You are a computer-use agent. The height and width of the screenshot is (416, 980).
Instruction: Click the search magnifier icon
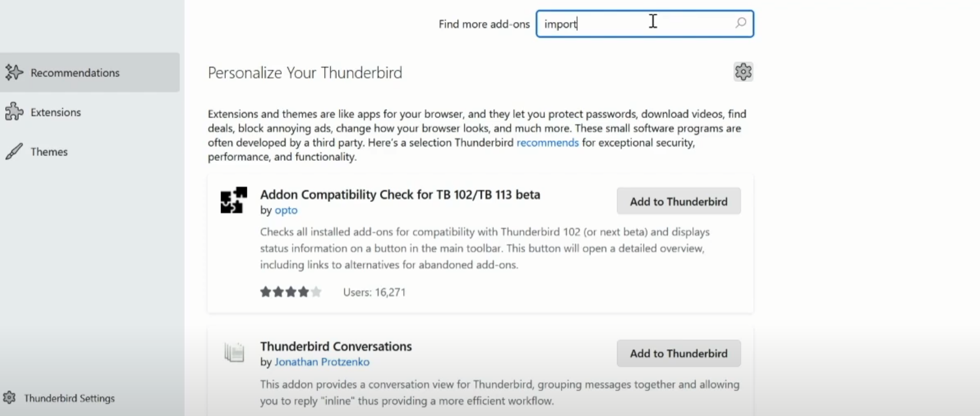(x=740, y=23)
